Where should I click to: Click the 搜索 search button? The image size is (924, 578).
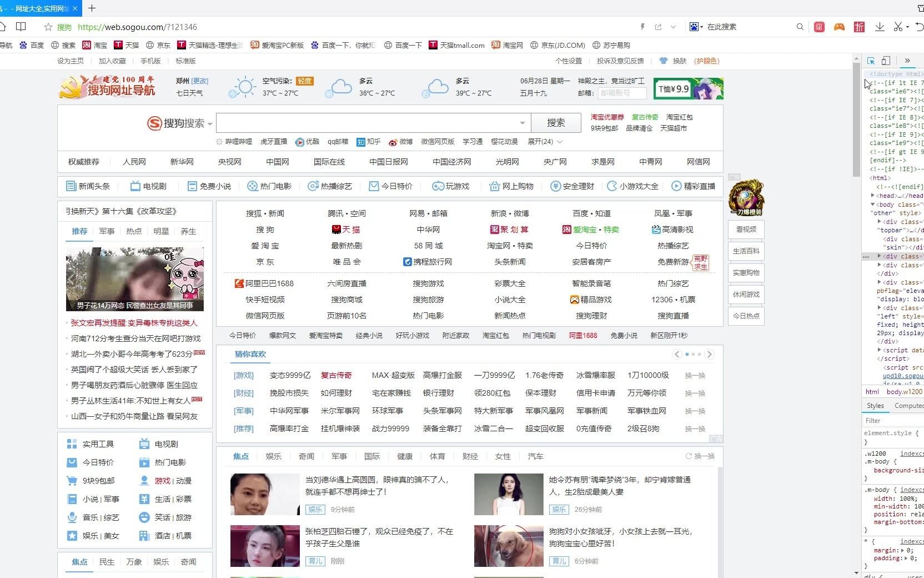click(x=556, y=123)
